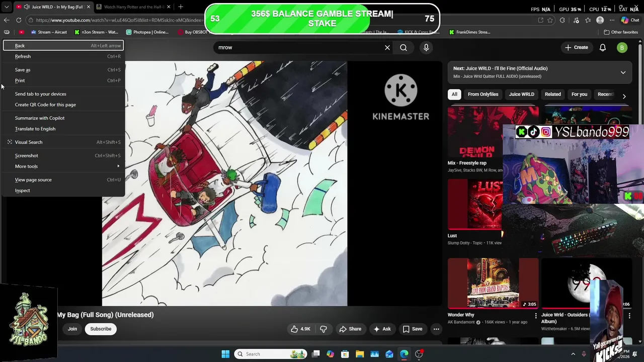Screen dimensions: 644x362
Task: Open the Stream – Aircast bookmark
Action: (x=49, y=32)
